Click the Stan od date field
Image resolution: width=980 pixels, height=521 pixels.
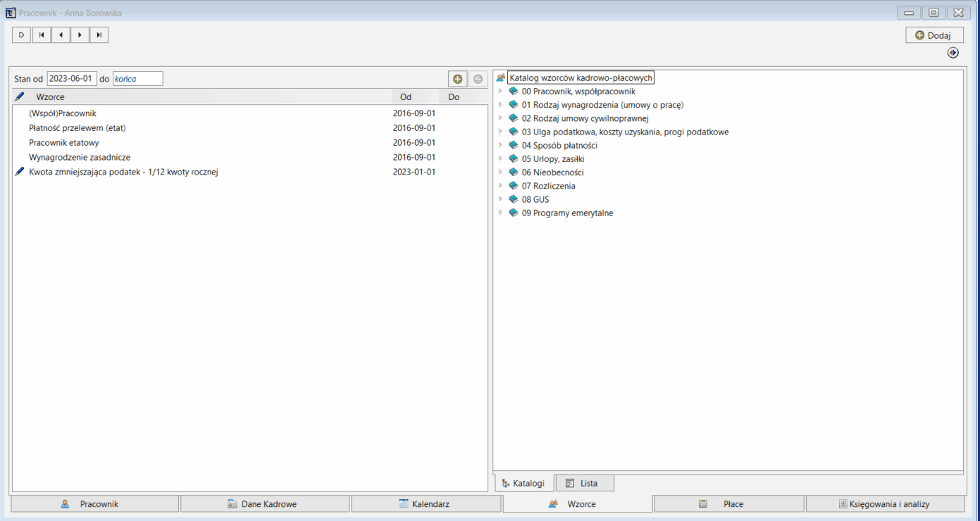72,79
